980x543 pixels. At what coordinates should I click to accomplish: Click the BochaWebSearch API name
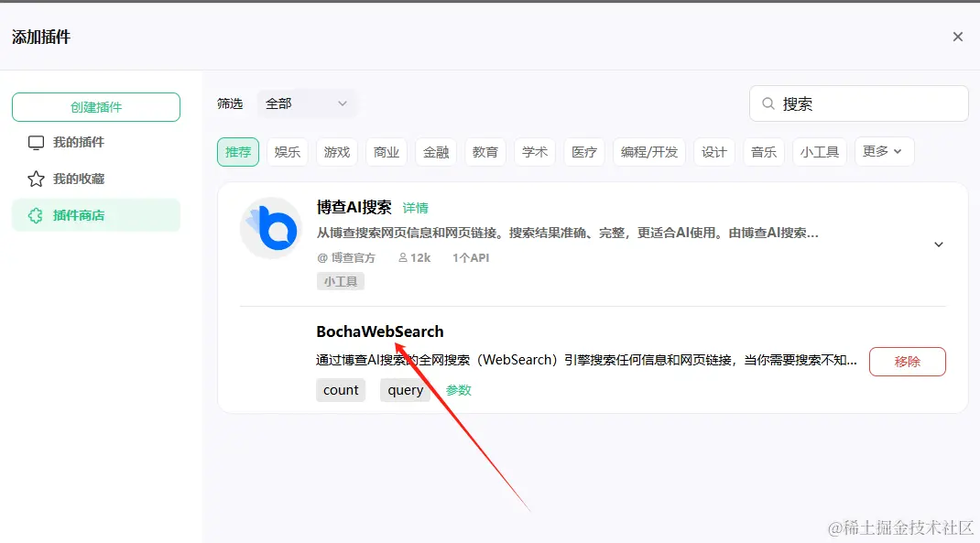[x=380, y=331]
